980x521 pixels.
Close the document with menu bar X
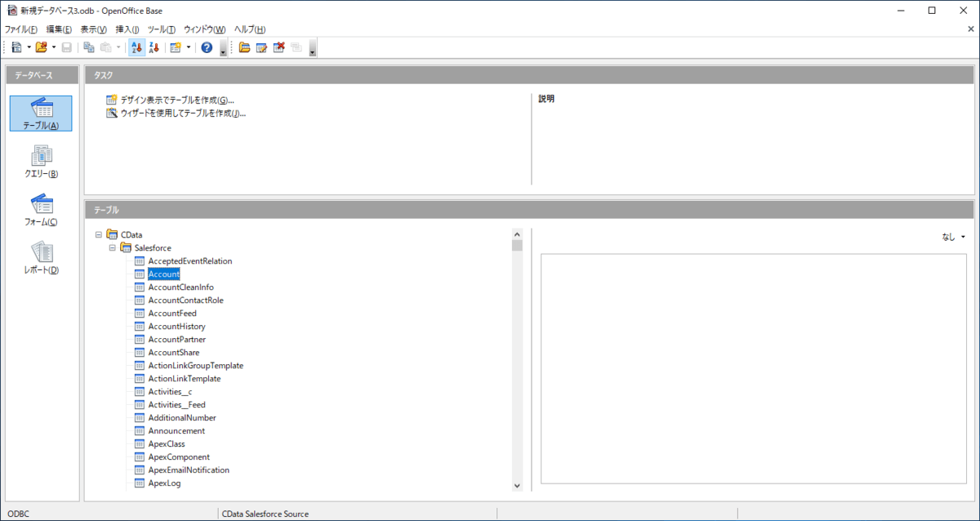tap(969, 29)
